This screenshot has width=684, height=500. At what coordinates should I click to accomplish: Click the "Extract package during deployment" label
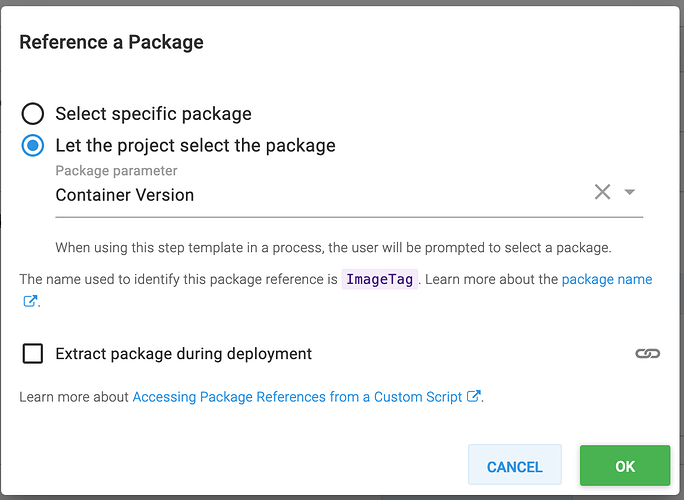coord(184,354)
